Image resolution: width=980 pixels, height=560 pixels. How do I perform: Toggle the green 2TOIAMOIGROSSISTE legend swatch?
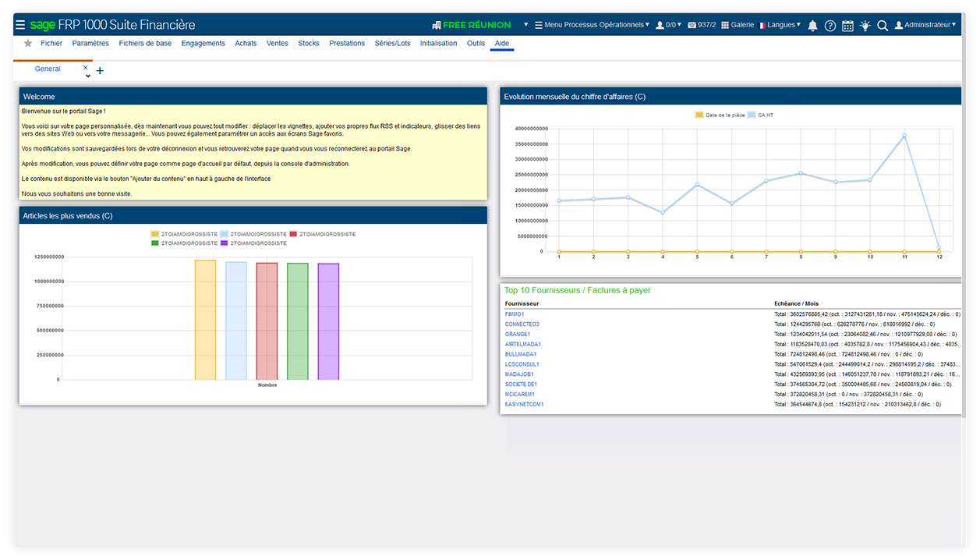click(155, 243)
